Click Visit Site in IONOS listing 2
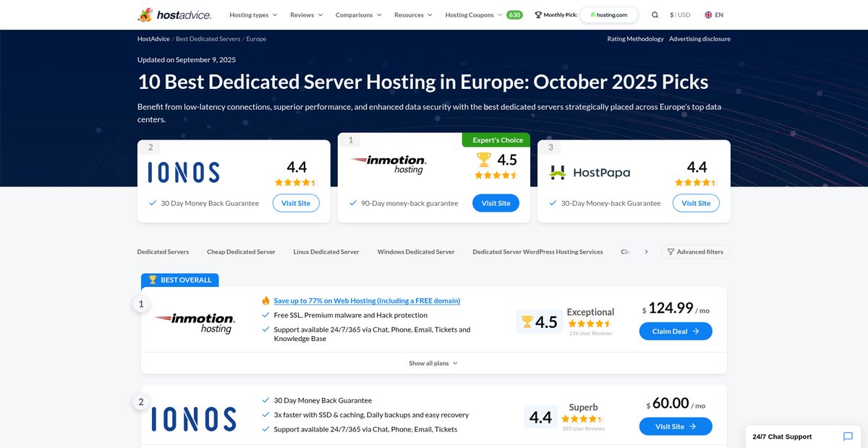This screenshot has height=448, width=868. tap(676, 426)
